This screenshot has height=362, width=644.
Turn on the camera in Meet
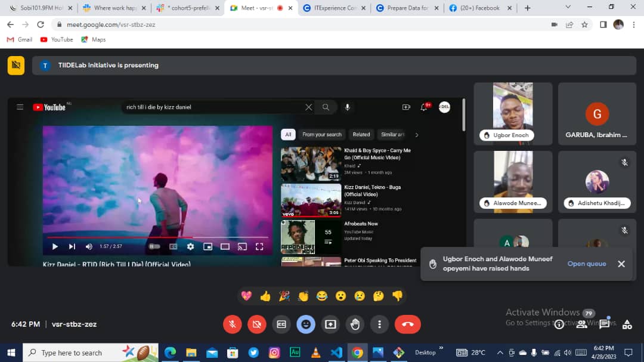[x=256, y=324]
